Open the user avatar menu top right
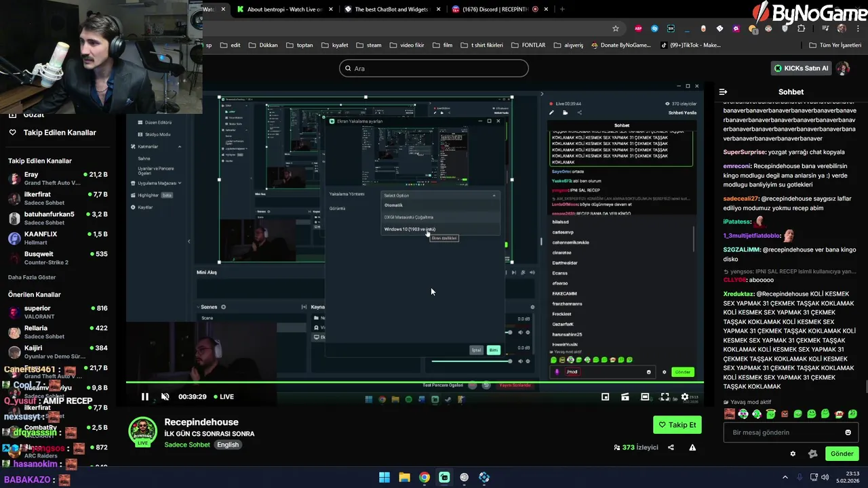Viewport: 868px width, 488px height. coord(843,68)
